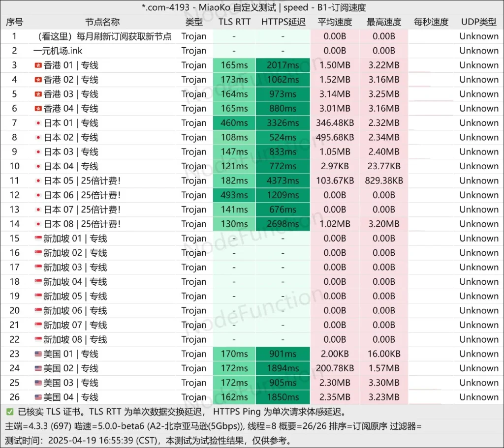
Task: Click row number 26 in 序号 column
Action: 14,397
